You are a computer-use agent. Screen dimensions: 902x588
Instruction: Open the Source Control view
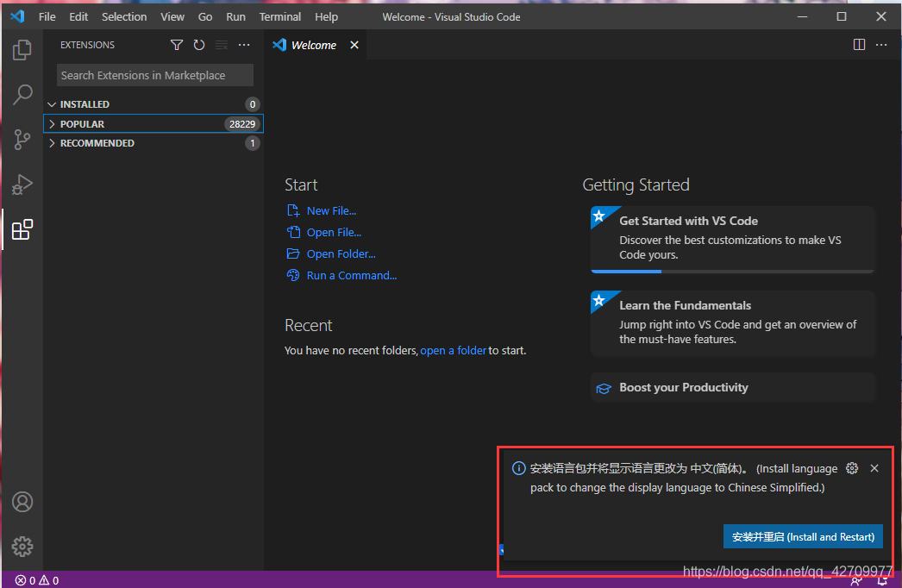click(x=22, y=139)
